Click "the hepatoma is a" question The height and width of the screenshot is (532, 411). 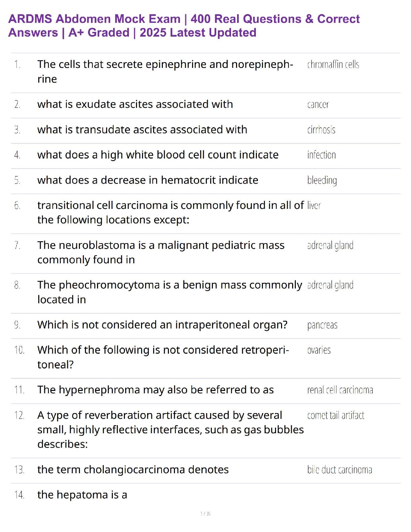coord(82,495)
